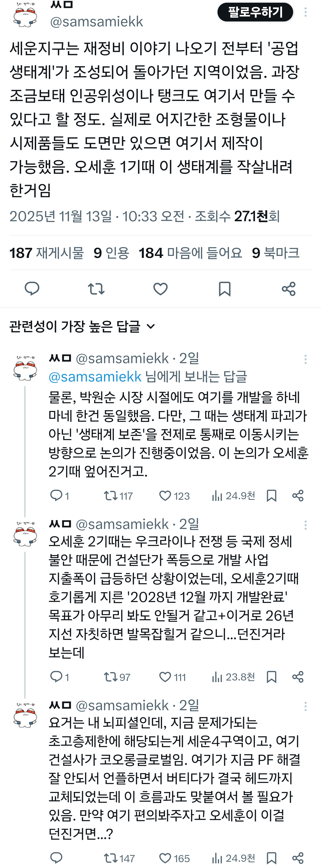Repost the main tweet using retweet icon
Image resolution: width=321 pixels, height=868 pixels.
(96, 289)
